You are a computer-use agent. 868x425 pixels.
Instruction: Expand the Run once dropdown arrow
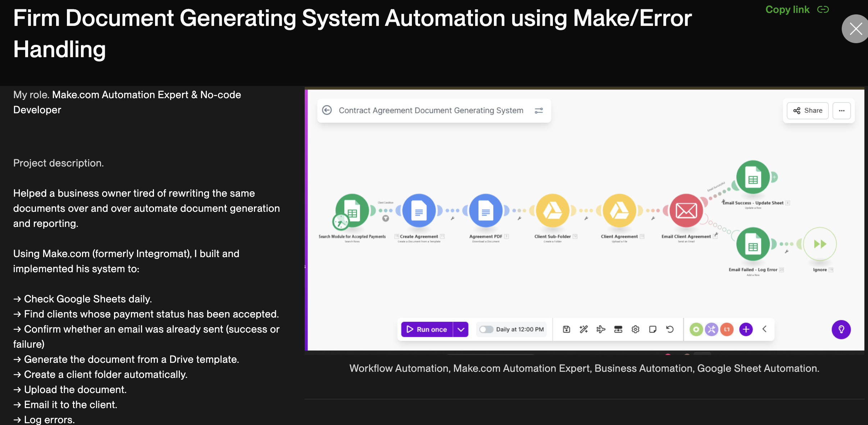461,329
